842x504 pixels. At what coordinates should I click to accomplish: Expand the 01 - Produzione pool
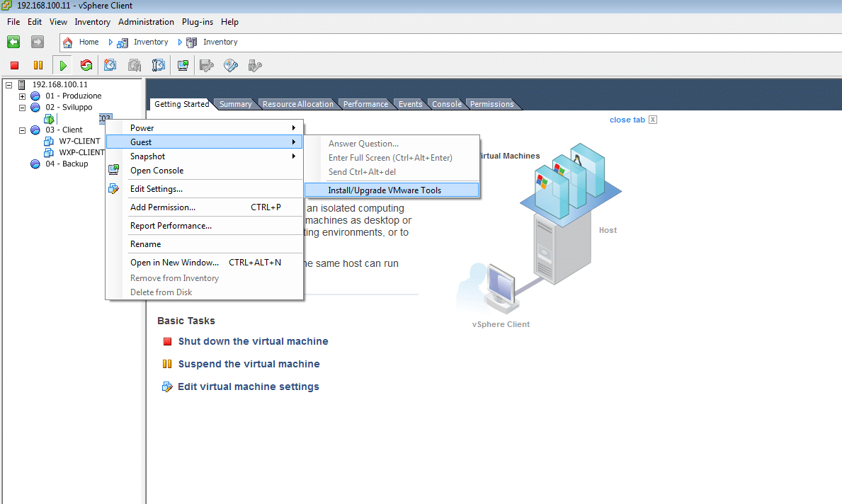22,96
